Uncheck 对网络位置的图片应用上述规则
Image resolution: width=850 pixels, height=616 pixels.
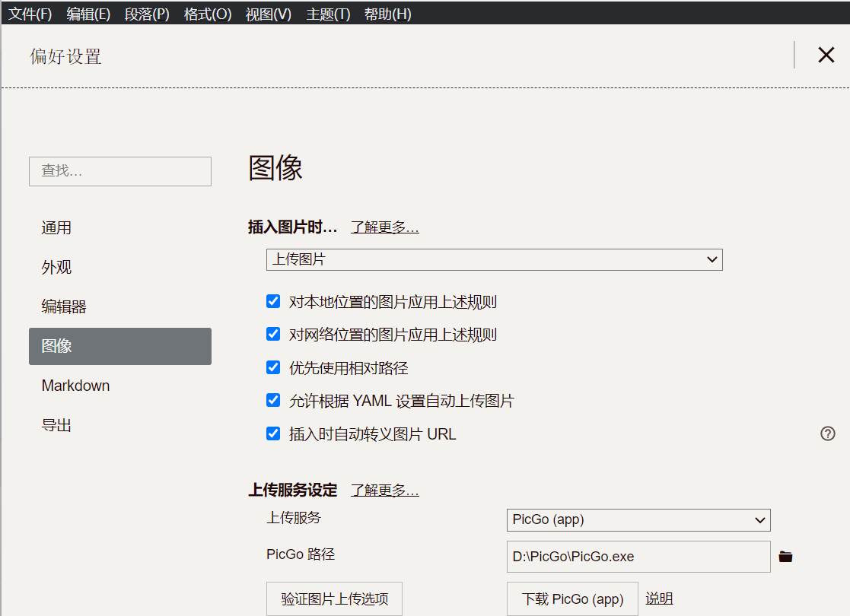tap(273, 334)
